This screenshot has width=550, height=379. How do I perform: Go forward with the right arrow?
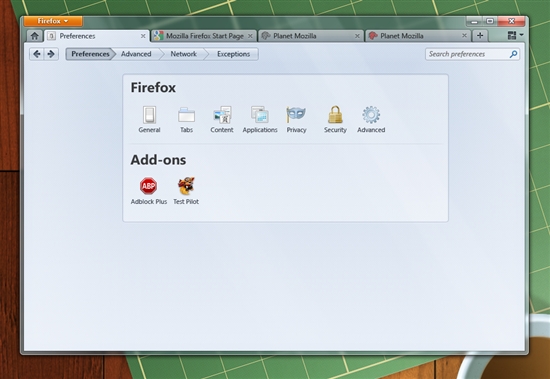pos(51,54)
